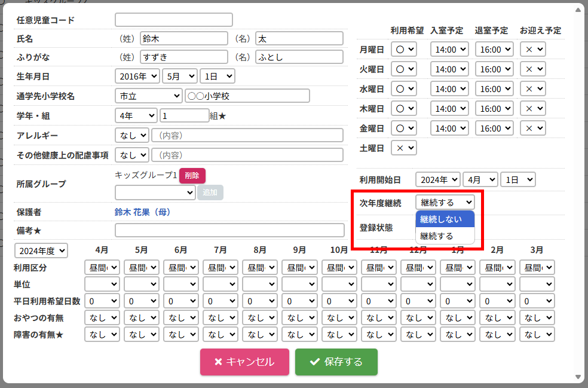Open 金曜日 お迎え予定 dropdown
The height and width of the screenshot is (388, 588).
click(532, 129)
